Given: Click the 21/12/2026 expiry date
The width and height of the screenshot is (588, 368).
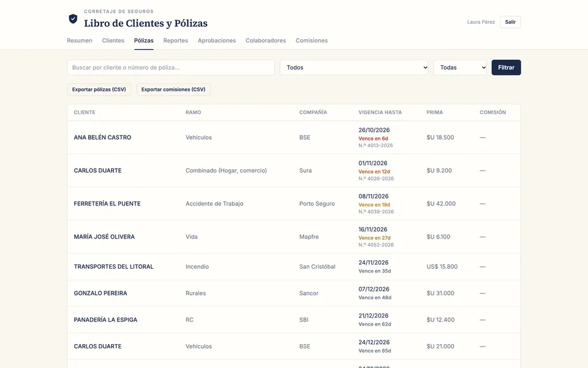Looking at the screenshot, I should coord(374,316).
